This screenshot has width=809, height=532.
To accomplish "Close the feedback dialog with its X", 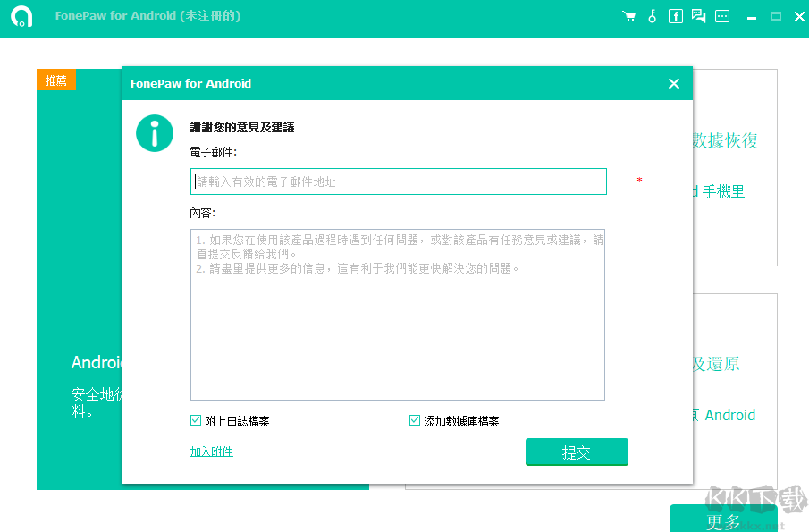I will click(674, 83).
